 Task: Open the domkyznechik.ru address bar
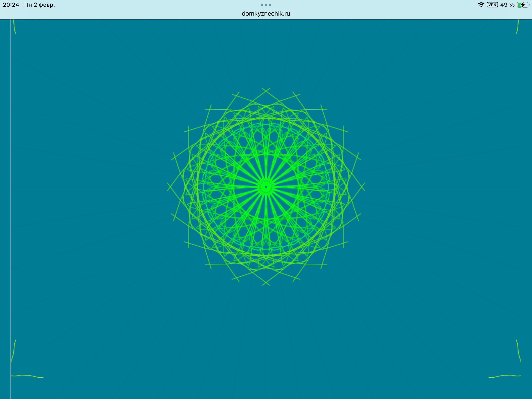point(266,14)
